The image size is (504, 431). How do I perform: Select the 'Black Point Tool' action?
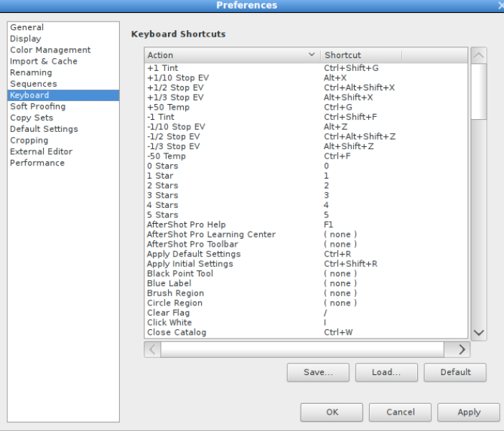pos(307,274)
